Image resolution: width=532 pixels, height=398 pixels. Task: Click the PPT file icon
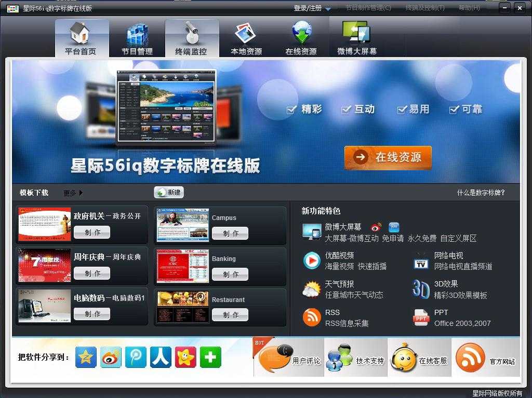(421, 318)
